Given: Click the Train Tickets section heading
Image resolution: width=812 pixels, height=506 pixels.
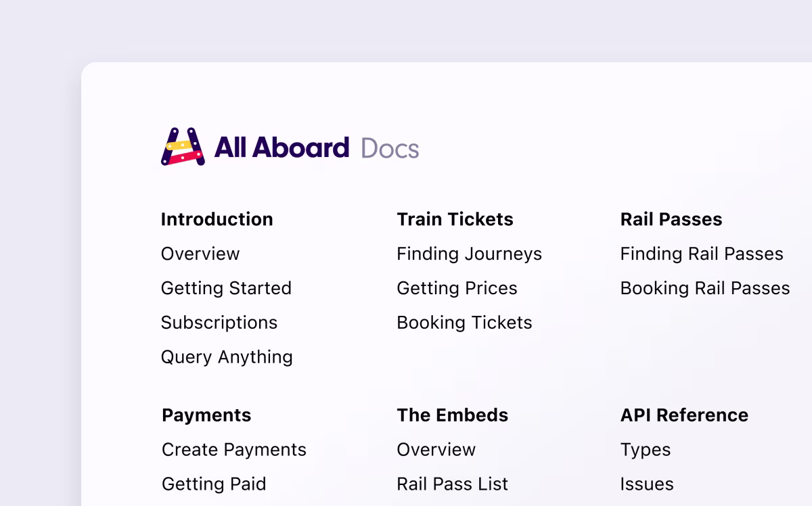Looking at the screenshot, I should tap(455, 219).
